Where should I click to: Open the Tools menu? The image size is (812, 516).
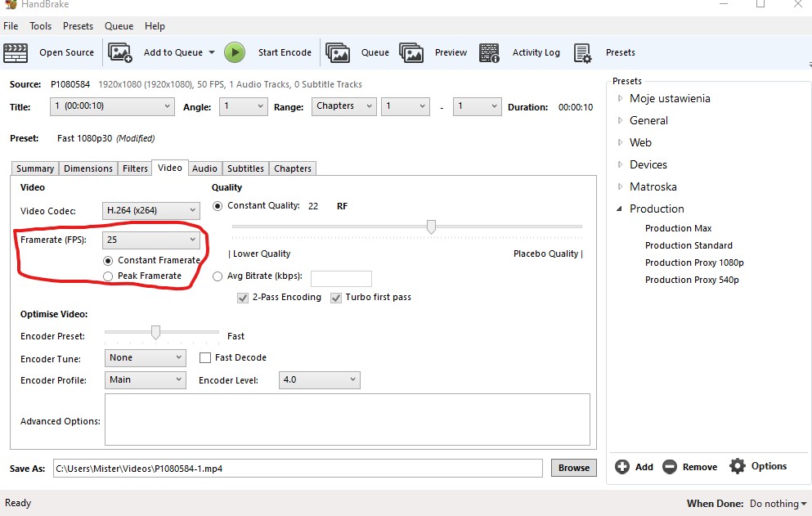coord(40,26)
